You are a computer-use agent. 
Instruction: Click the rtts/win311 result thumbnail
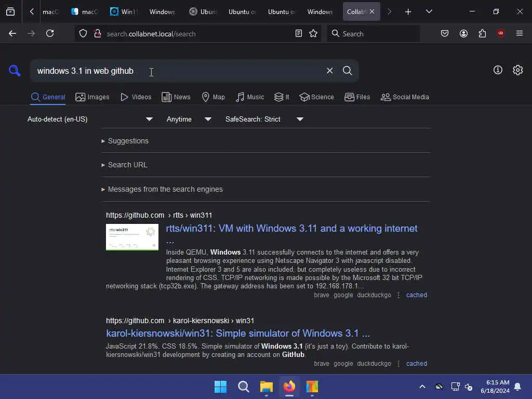[x=132, y=237]
